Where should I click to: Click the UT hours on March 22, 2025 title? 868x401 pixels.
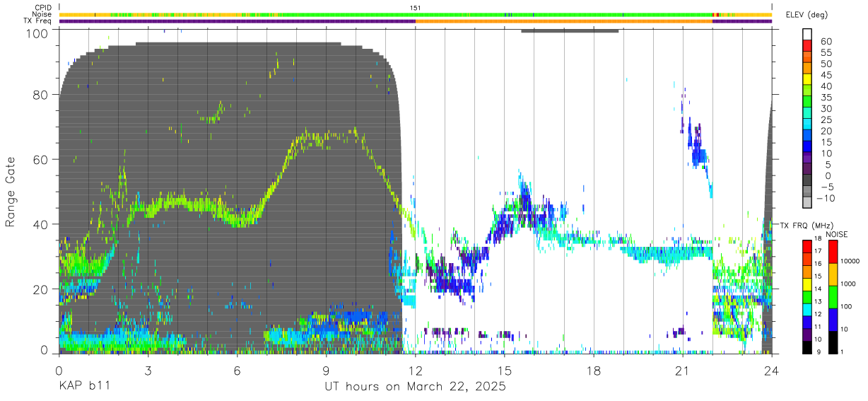[x=415, y=387]
